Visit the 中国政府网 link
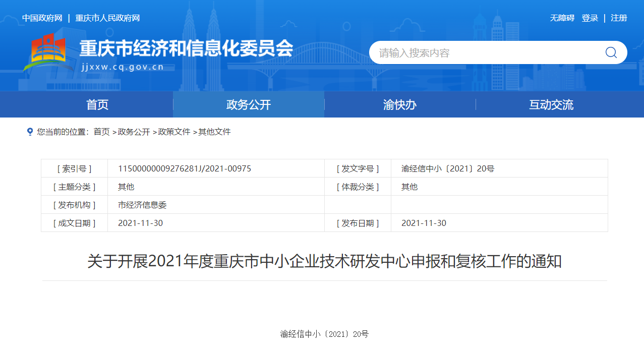This screenshot has width=644, height=350. coord(42,18)
